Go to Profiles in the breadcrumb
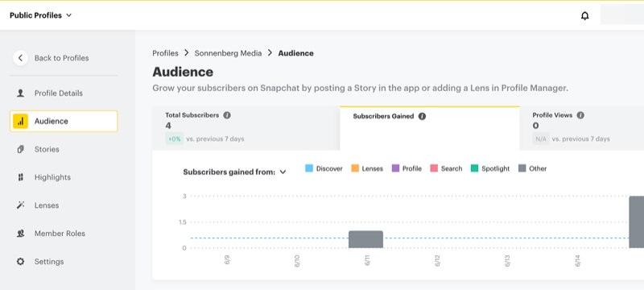Screen dimensions: 644x290 coord(166,53)
